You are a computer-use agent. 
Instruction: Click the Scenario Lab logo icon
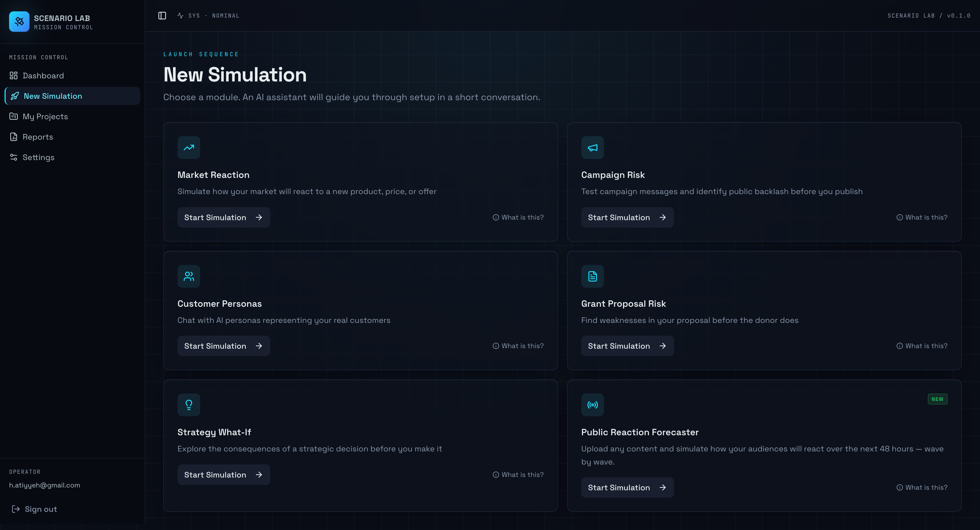(x=19, y=22)
